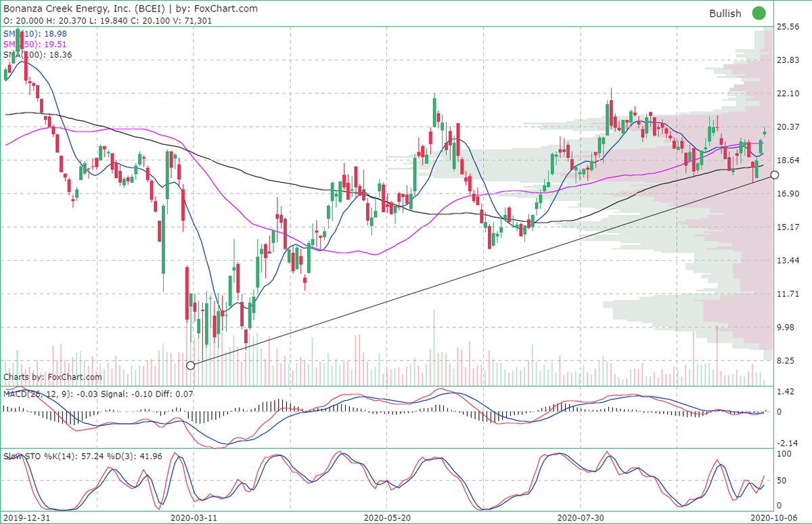The image size is (812, 524).
Task: Click the 20.37 price axis label
Action: point(789,127)
